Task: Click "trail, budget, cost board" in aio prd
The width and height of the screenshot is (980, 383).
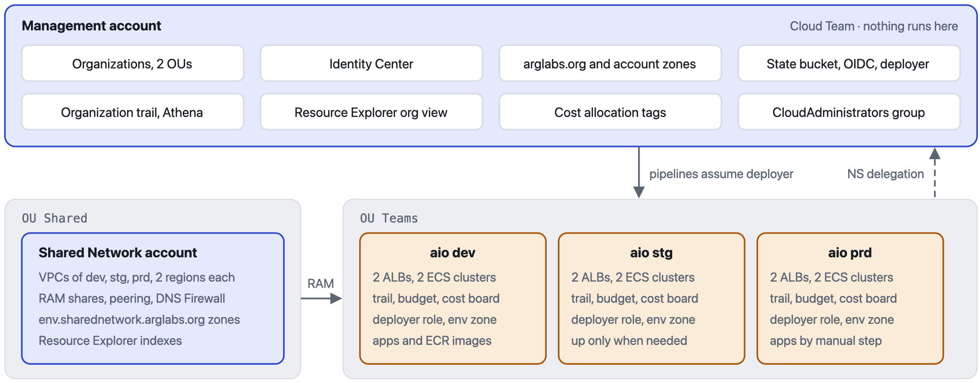Action: 833,298
